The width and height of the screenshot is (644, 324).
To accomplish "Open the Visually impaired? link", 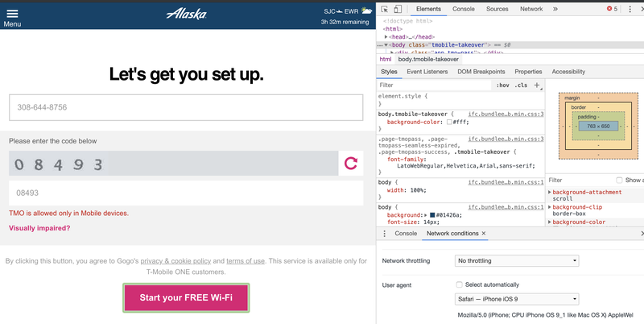I will [39, 228].
